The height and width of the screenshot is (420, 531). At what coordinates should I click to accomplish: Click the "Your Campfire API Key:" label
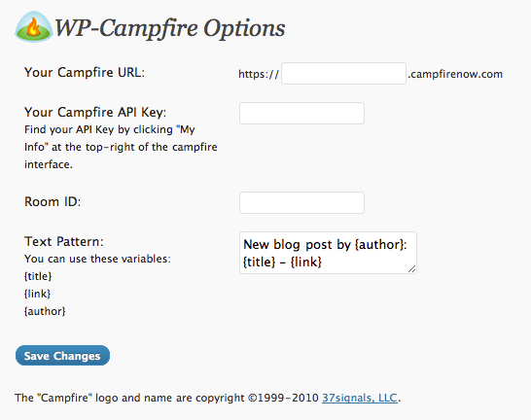tap(95, 112)
